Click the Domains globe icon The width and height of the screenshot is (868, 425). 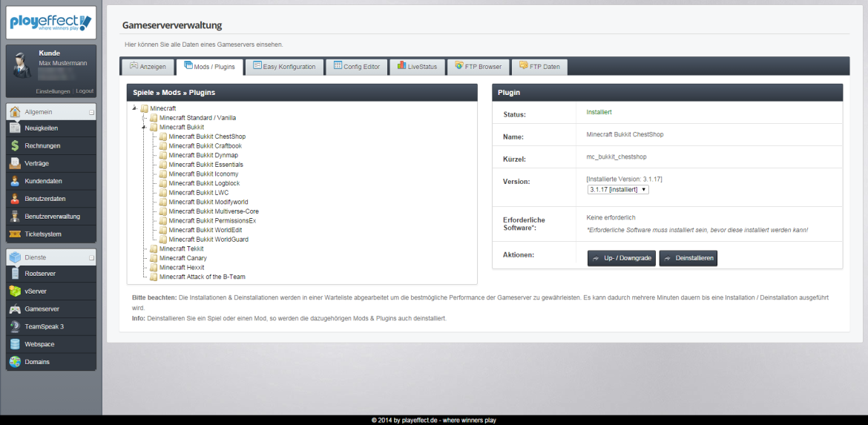click(15, 362)
